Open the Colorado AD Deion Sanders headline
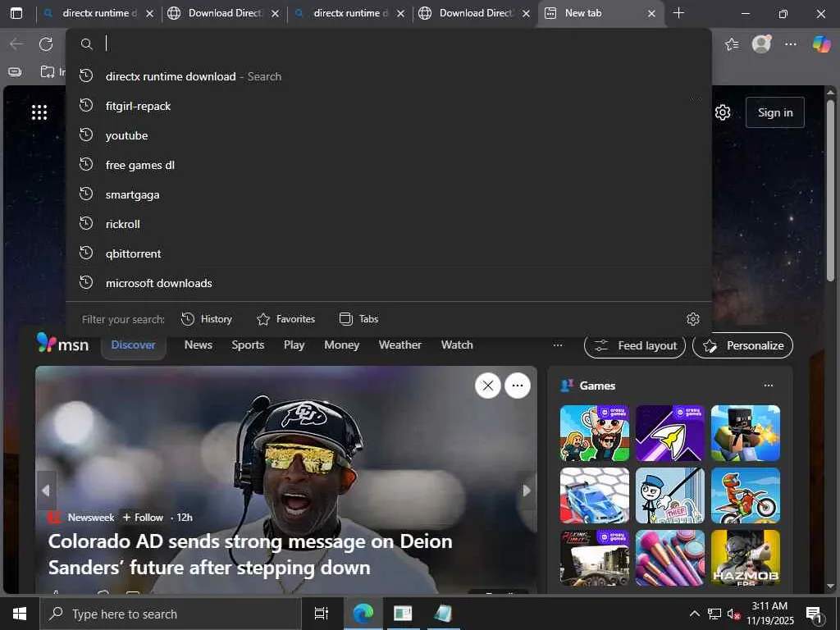Screen dimensions: 840x630 tap(250, 555)
